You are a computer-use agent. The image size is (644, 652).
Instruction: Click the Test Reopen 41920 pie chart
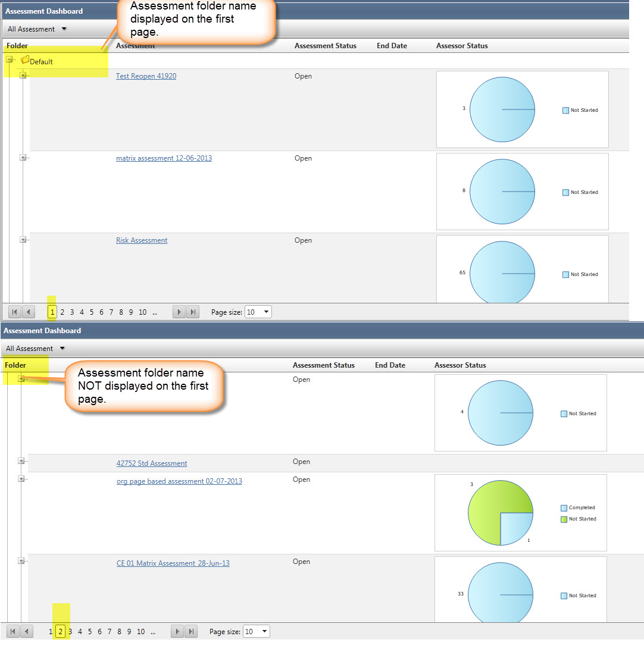[x=502, y=109]
